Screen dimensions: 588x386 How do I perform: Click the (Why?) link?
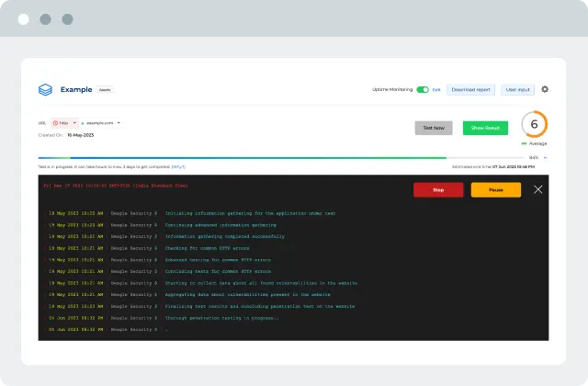[178, 167]
